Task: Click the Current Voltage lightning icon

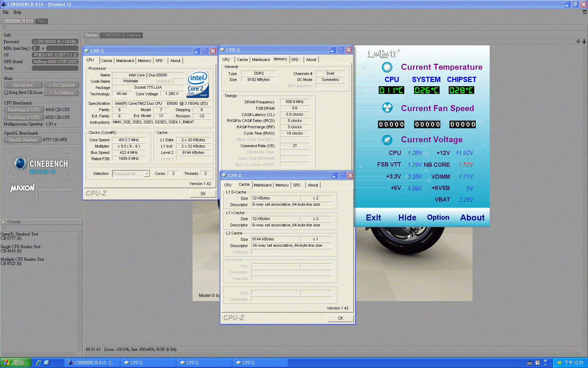Action: click(x=387, y=140)
